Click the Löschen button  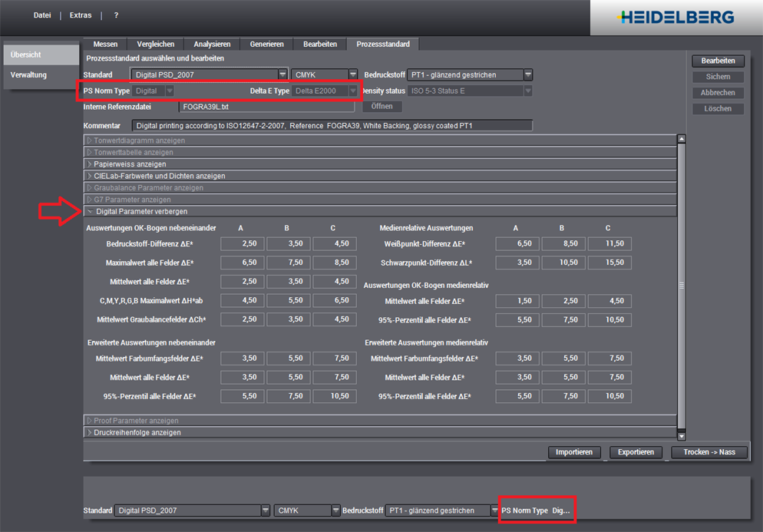[718, 108]
